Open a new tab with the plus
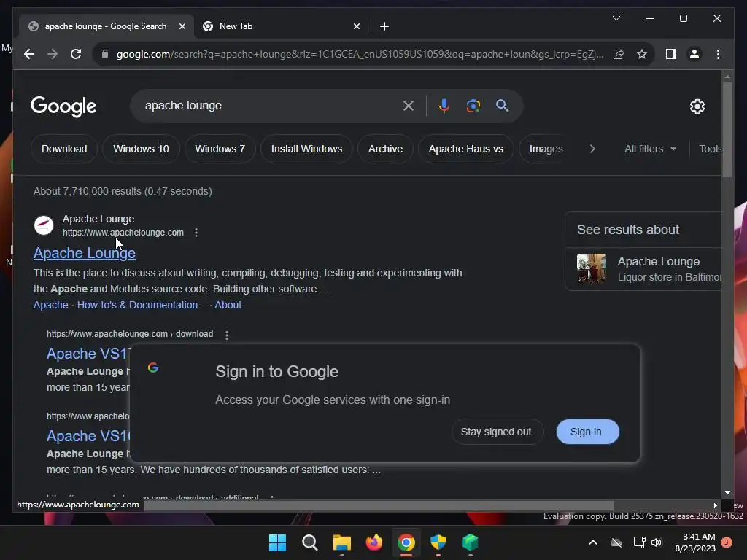The height and width of the screenshot is (560, 747). 384,26
